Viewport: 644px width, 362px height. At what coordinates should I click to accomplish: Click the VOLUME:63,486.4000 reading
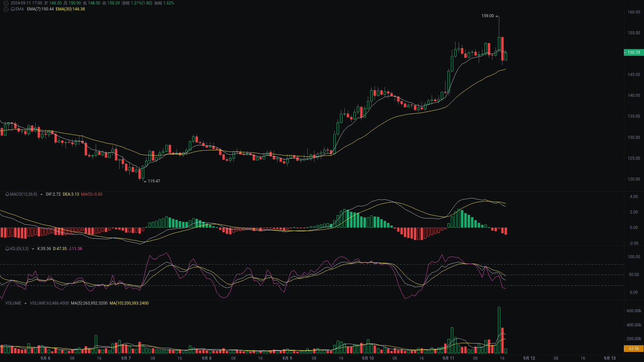49,303
